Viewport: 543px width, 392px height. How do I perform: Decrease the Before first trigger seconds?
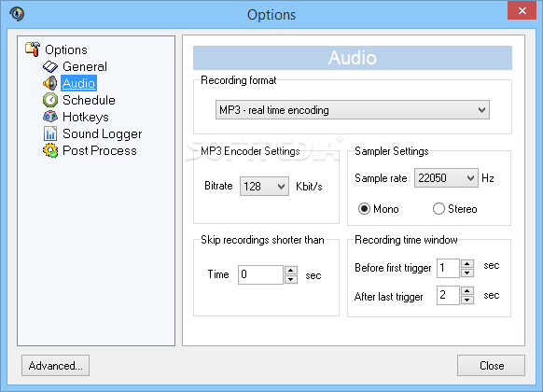(x=467, y=273)
